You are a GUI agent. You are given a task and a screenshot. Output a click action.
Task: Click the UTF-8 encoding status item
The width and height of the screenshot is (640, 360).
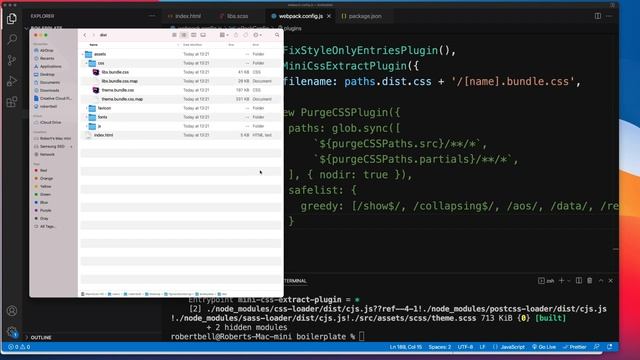click(465, 347)
